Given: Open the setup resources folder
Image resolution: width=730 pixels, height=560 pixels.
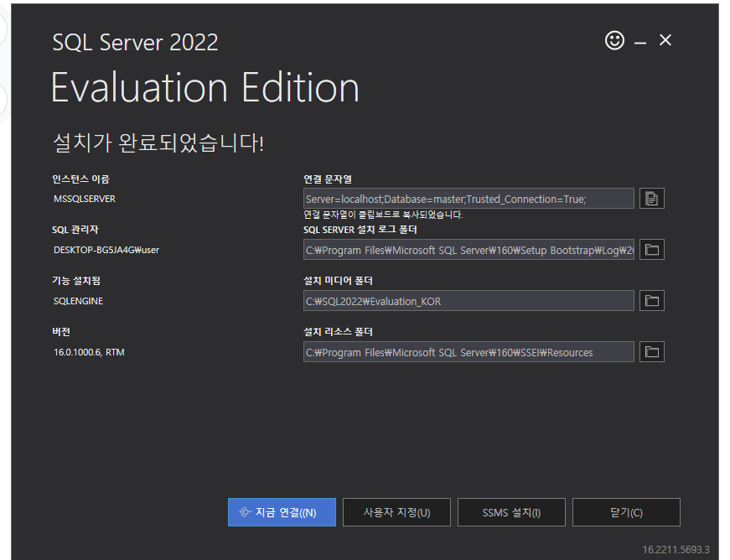Looking at the screenshot, I should (651, 351).
